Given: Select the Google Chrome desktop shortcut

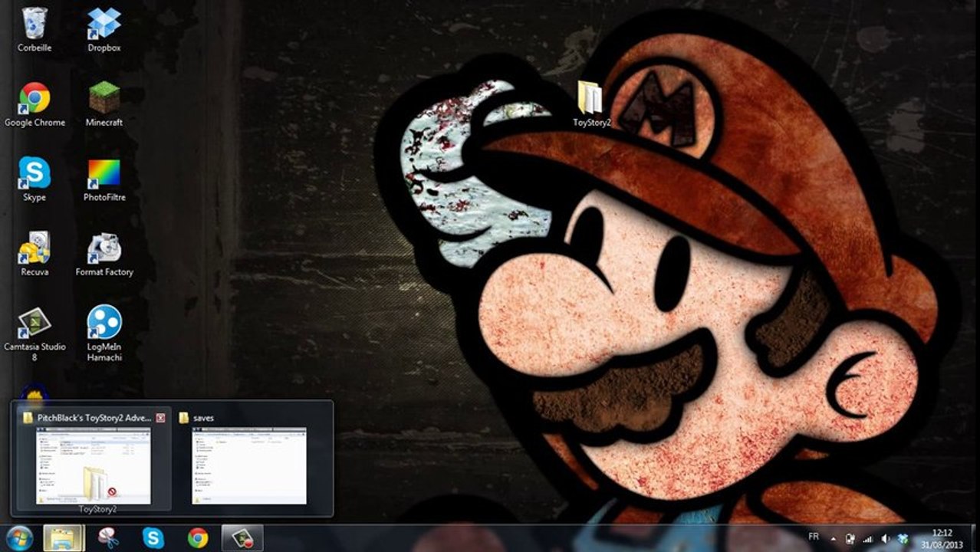Looking at the screenshot, I should tap(35, 104).
